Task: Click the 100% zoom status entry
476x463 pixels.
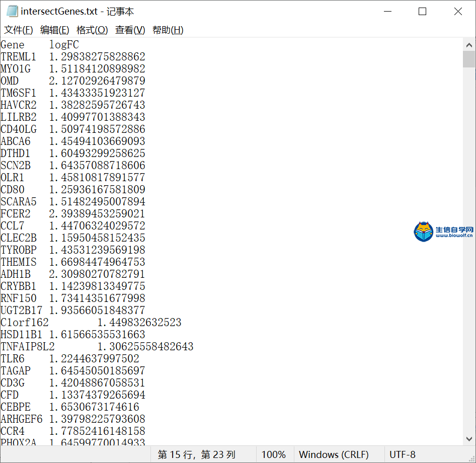Action: pos(274,454)
